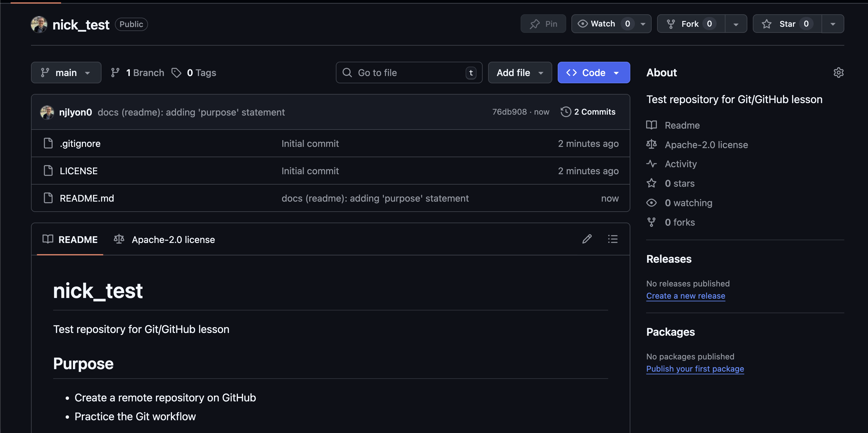Click the Packages heading

tap(670, 332)
